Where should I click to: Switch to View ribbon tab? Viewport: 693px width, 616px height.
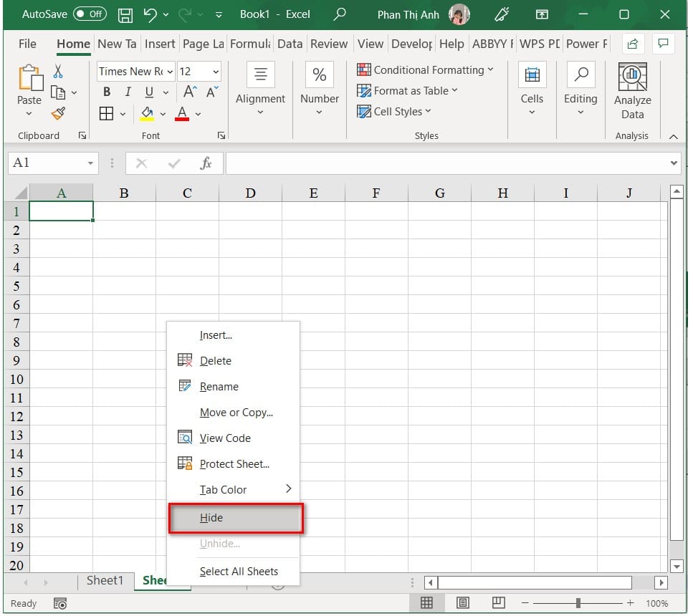tap(370, 44)
